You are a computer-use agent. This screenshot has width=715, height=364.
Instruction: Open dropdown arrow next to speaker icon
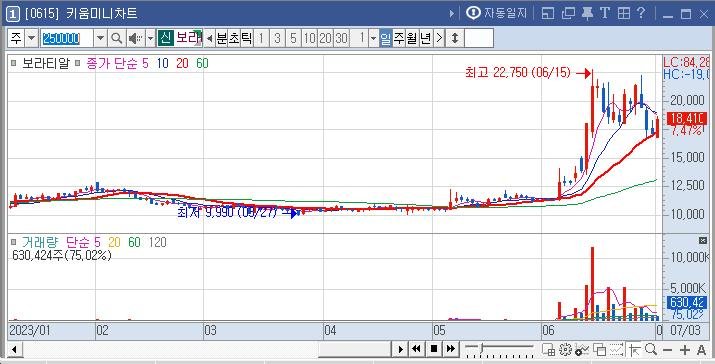150,38
